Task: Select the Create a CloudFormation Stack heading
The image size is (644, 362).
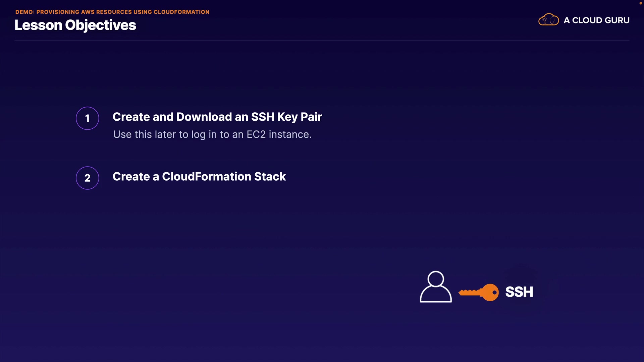Action: coord(199,177)
